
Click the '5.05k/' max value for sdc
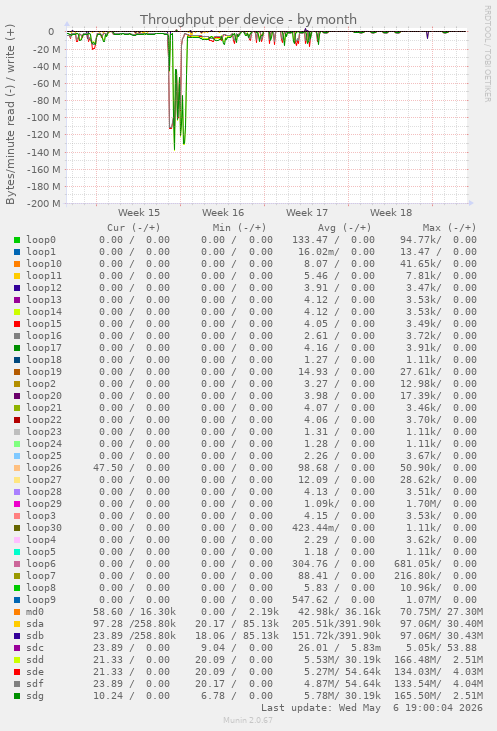[x=423, y=648]
